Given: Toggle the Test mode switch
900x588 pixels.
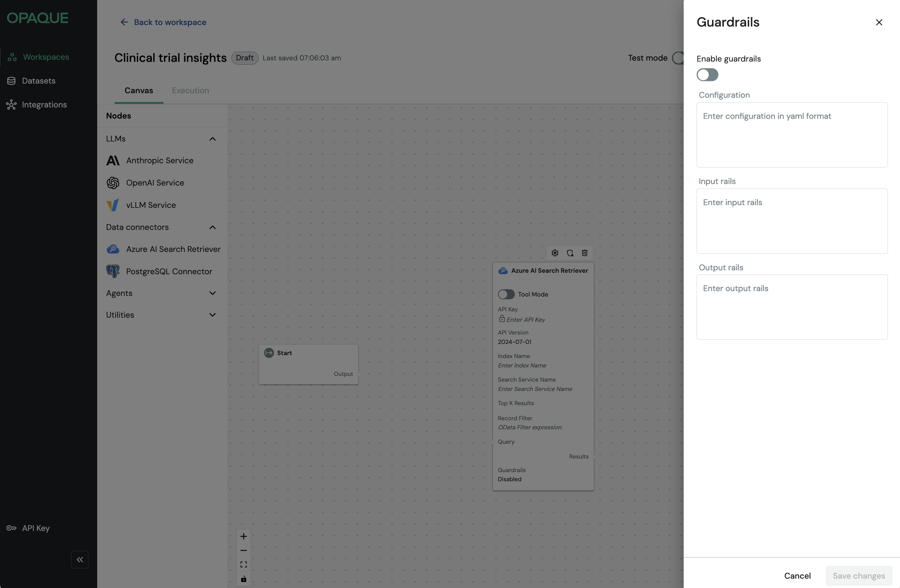Looking at the screenshot, I should (679, 58).
